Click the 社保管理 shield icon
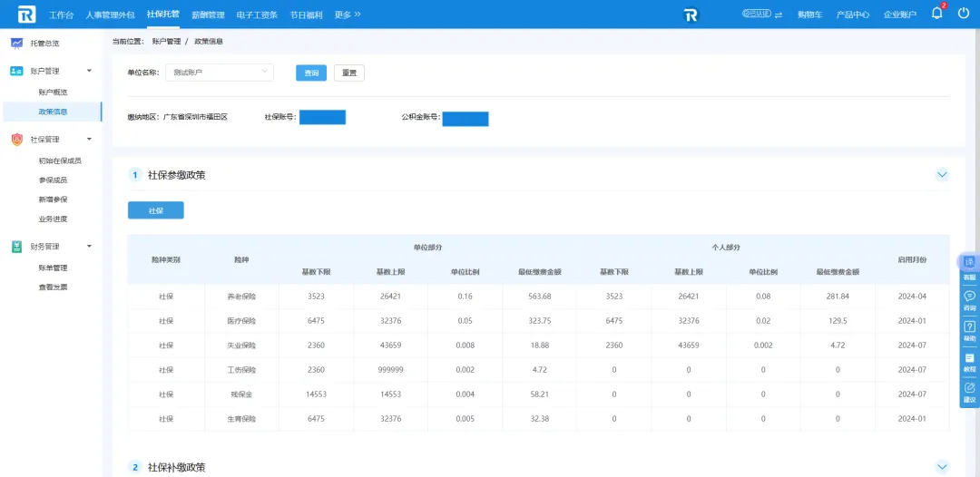The width and height of the screenshot is (980, 477). [x=17, y=140]
